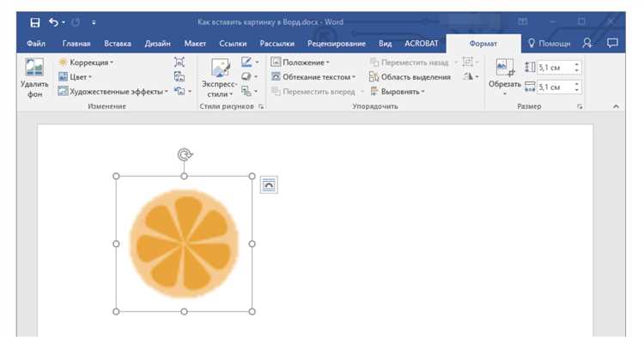Screen dimensions: 644x337
Task: Click the Undo arrow icon
Action: 53,21
